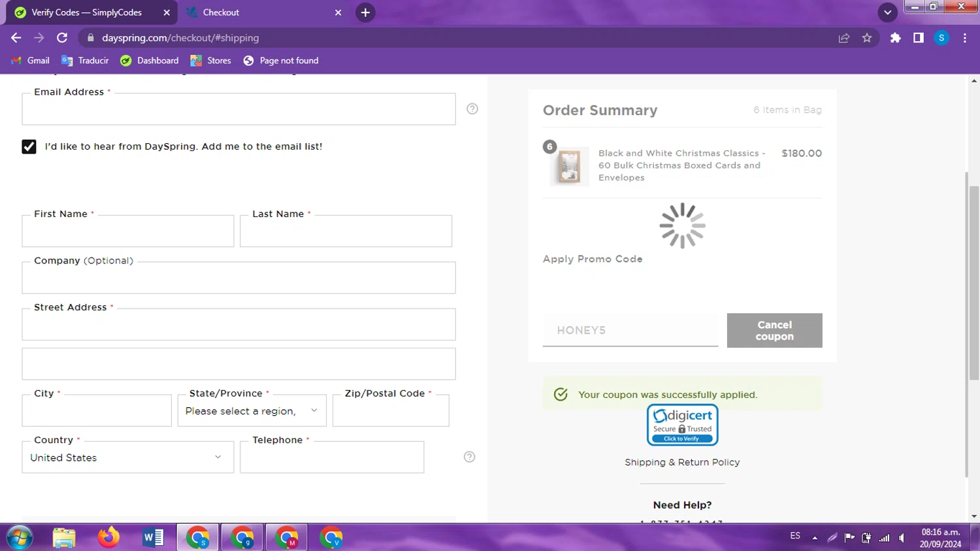
Task: Open the Chrome profile avatar S
Action: click(x=941, y=38)
